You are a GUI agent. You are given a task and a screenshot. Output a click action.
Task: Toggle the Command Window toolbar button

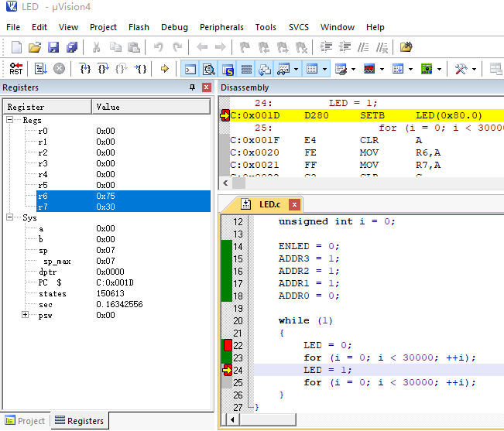(190, 69)
